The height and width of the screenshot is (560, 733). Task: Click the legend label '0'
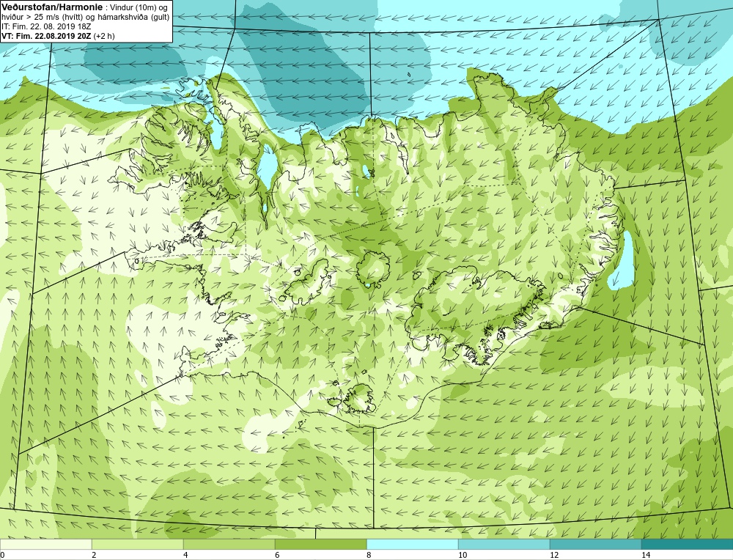(2, 555)
